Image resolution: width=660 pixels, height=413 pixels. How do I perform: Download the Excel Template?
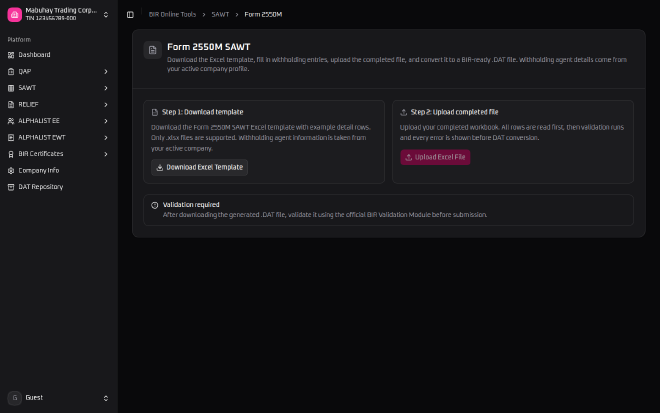coord(200,168)
